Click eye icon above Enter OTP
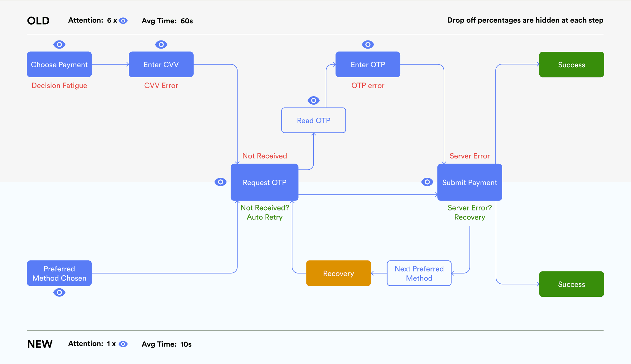 (368, 45)
